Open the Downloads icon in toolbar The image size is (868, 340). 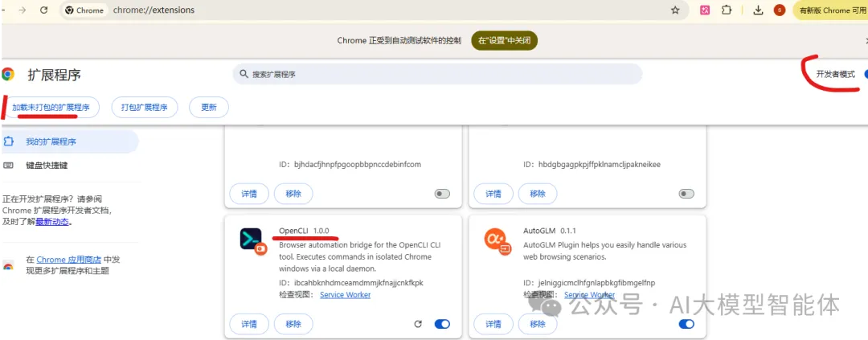(758, 10)
